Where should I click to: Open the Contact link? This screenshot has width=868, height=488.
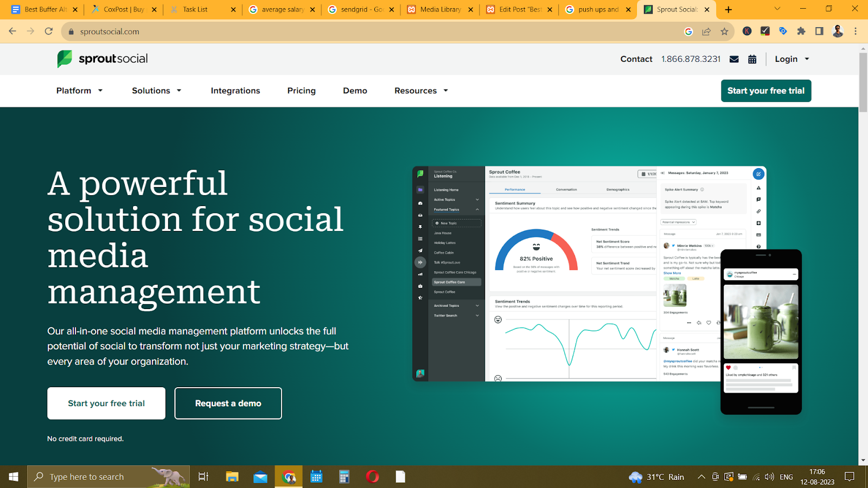636,59
